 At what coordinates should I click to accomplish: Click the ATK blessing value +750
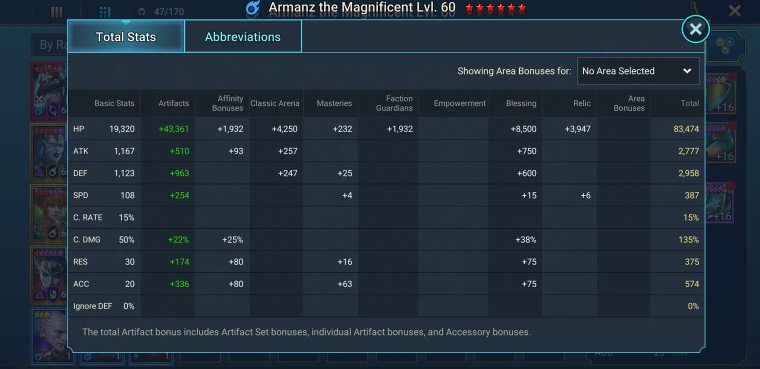click(527, 151)
